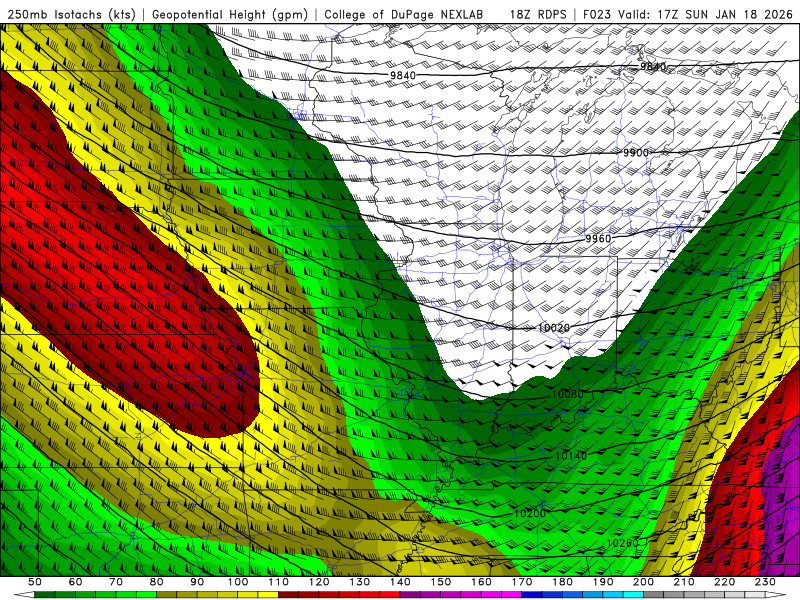The image size is (800, 600).
Task: Click the 230 value on the color scale
Action: pyautogui.click(x=765, y=582)
